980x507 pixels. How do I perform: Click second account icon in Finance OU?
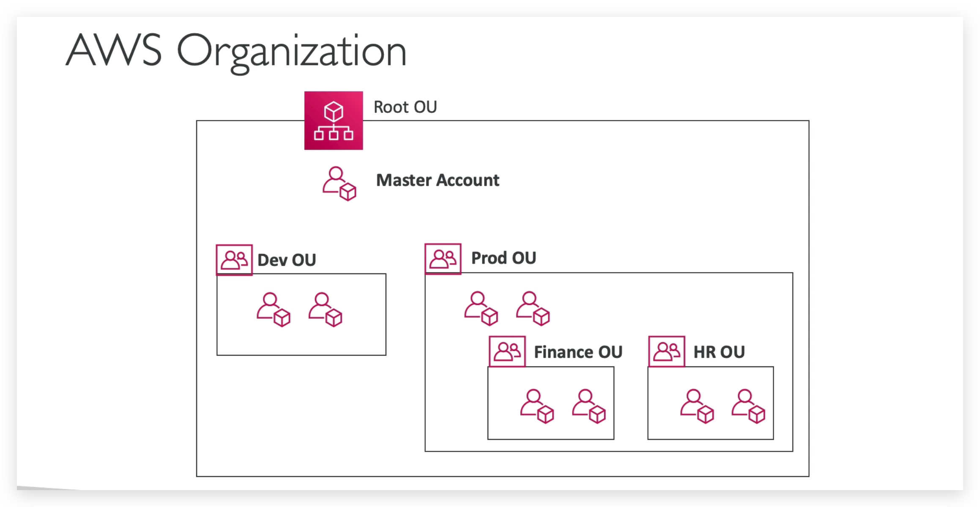[589, 406]
